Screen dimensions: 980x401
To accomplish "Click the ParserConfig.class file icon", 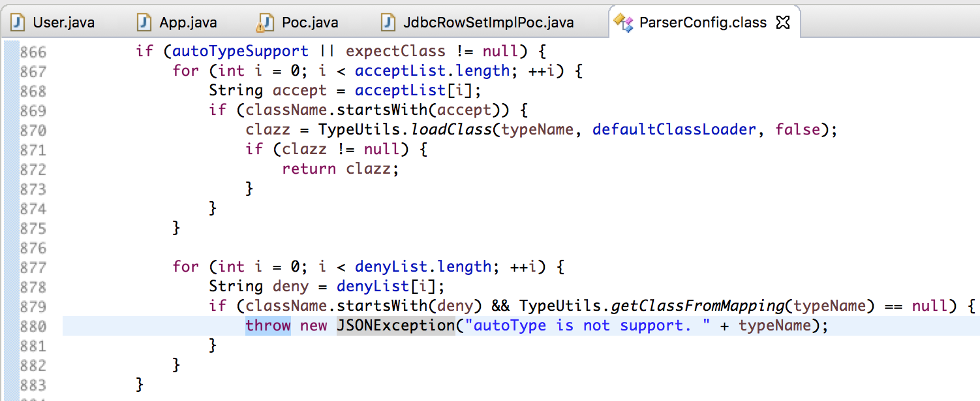I will point(623,24).
